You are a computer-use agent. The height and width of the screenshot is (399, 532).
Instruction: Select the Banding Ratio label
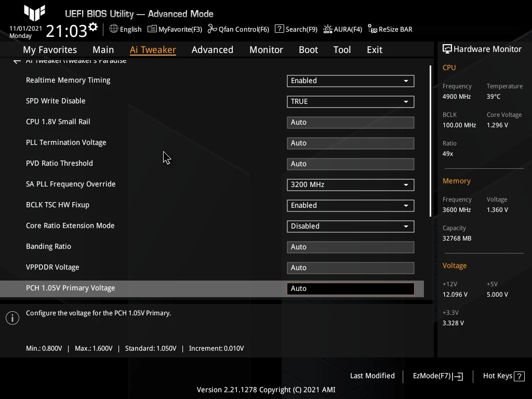click(48, 246)
